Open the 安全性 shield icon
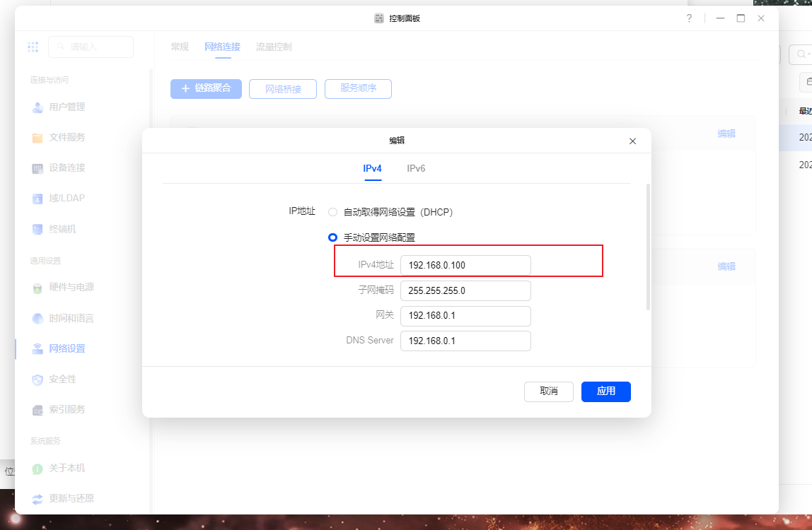 [37, 379]
